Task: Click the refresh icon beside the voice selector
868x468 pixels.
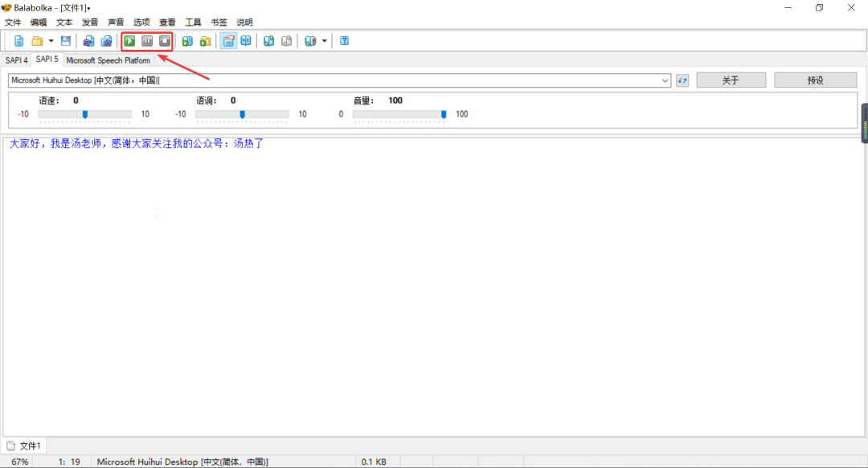Action: pyautogui.click(x=682, y=80)
